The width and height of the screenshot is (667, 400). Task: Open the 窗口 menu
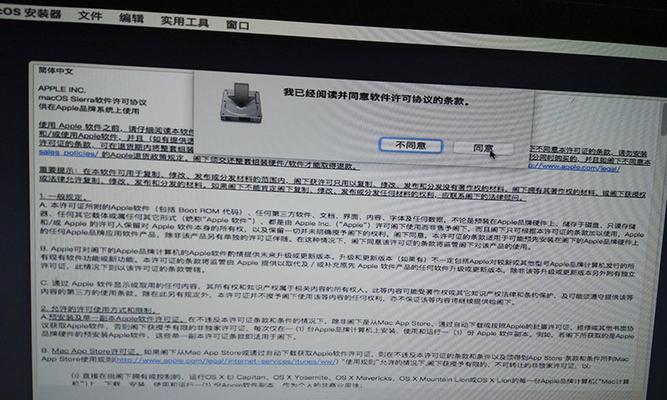coord(237,24)
